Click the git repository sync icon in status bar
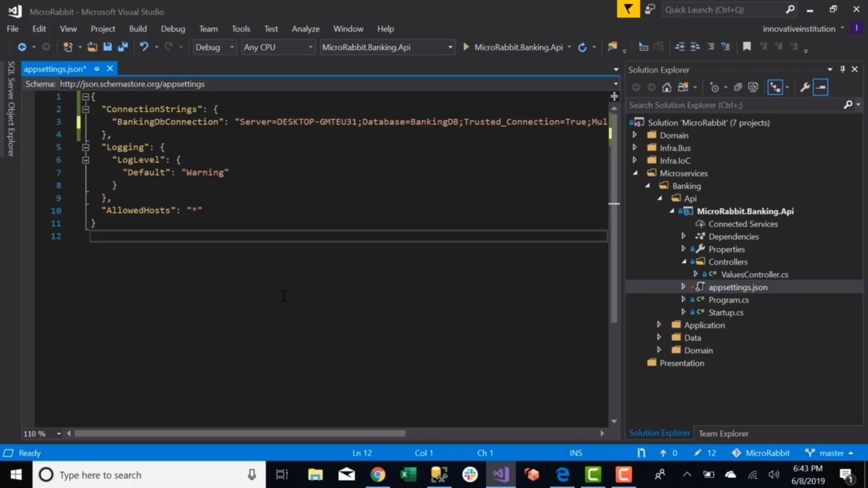Viewport: 868px width, 488px height. coord(641,453)
